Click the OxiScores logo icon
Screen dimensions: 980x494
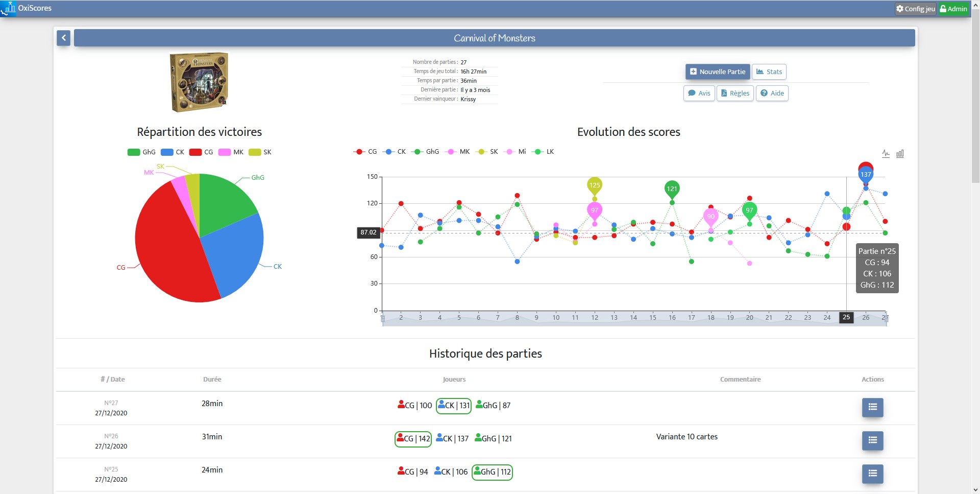(x=8, y=8)
